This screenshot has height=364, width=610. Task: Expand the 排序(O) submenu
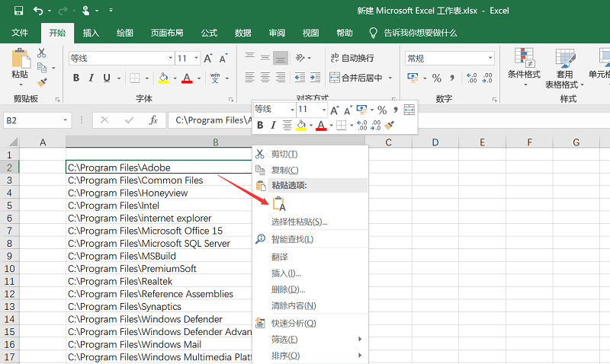[x=310, y=356]
